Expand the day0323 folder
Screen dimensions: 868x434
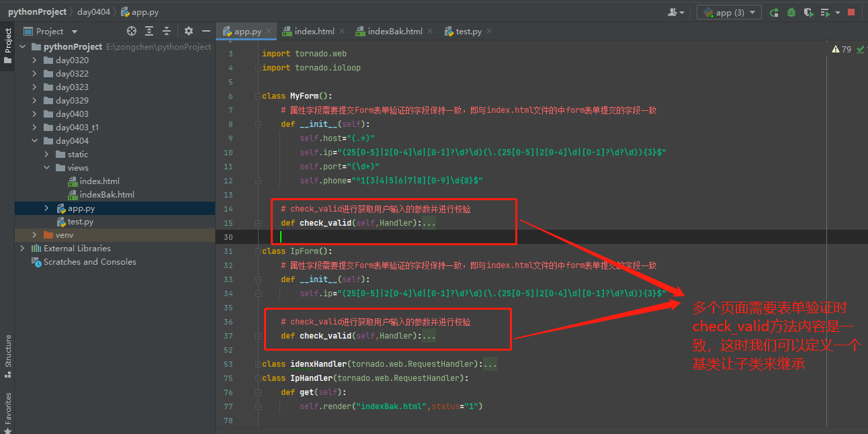(x=34, y=87)
